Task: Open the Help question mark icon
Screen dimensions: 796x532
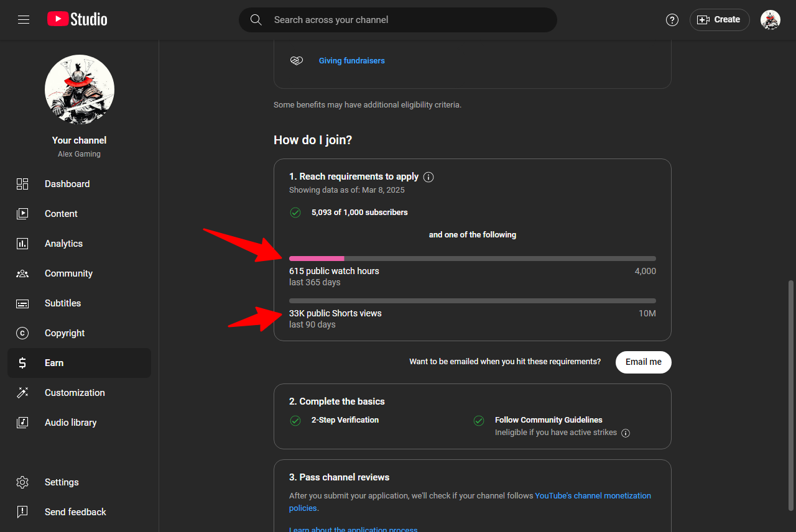Action: point(672,20)
